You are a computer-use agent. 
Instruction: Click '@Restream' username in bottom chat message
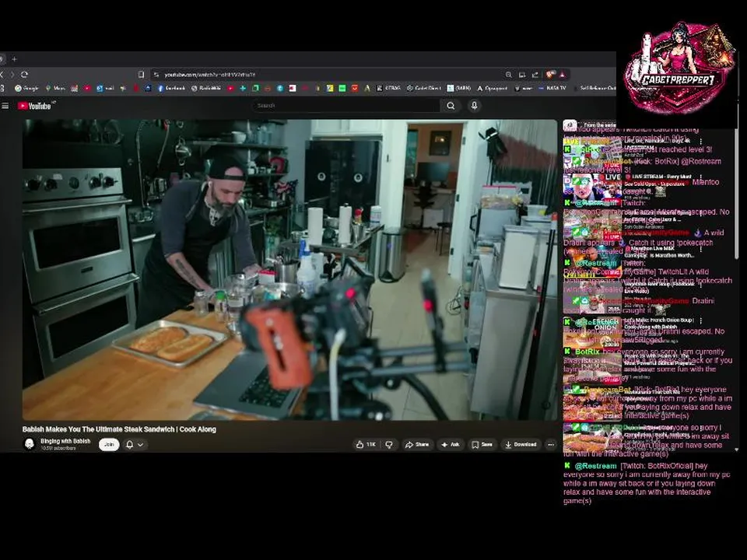(x=595, y=466)
